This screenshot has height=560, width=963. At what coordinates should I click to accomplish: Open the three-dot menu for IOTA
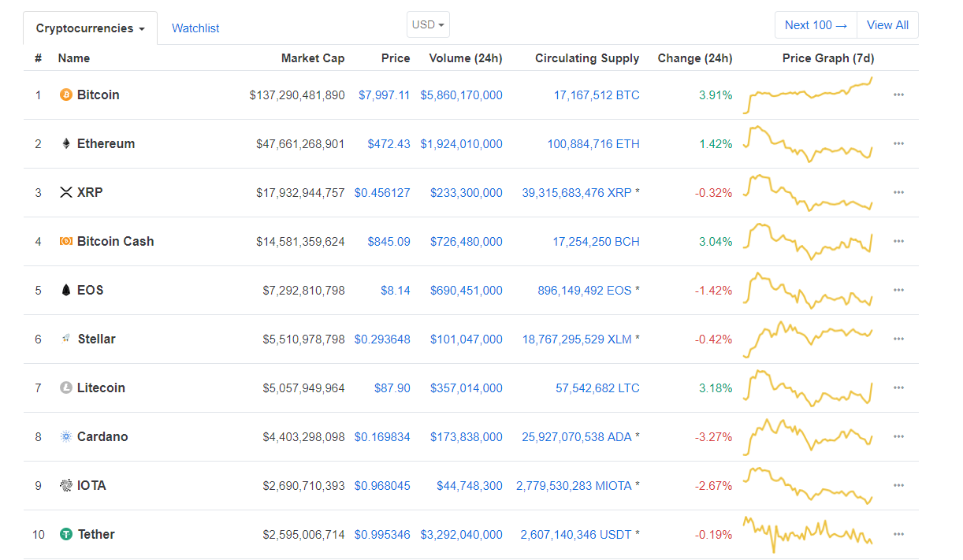click(x=898, y=485)
